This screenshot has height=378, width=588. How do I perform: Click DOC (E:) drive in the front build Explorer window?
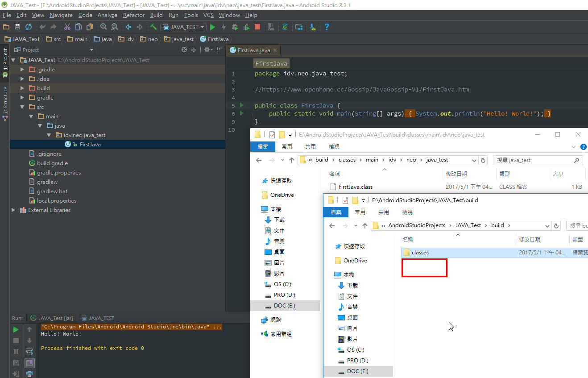[358, 371]
